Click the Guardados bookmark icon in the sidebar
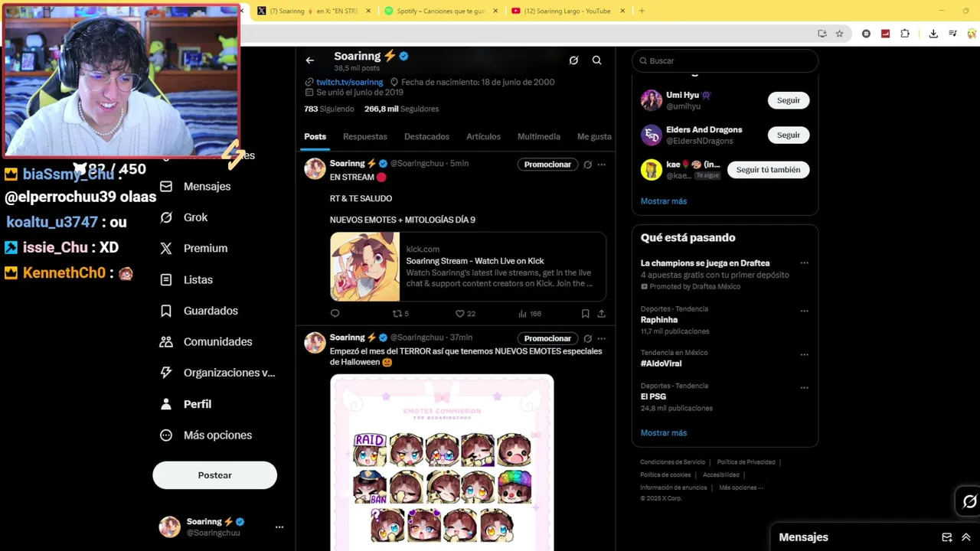The height and width of the screenshot is (551, 980). click(x=166, y=311)
